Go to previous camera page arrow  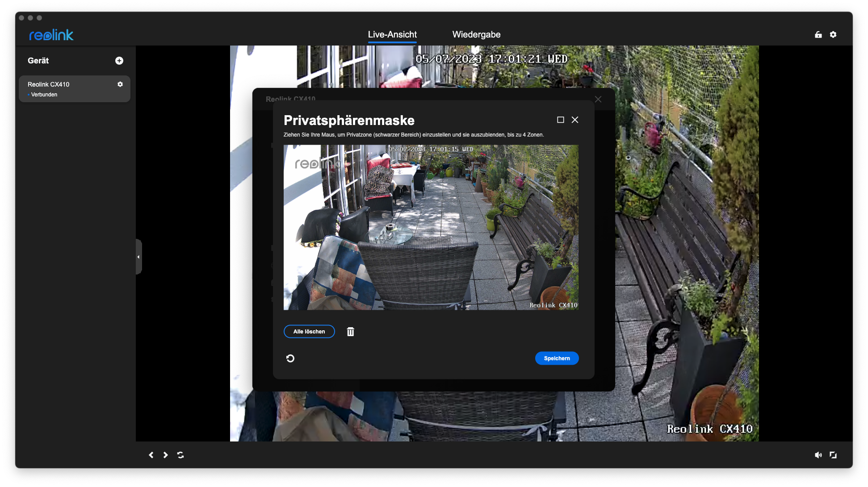coord(151,455)
